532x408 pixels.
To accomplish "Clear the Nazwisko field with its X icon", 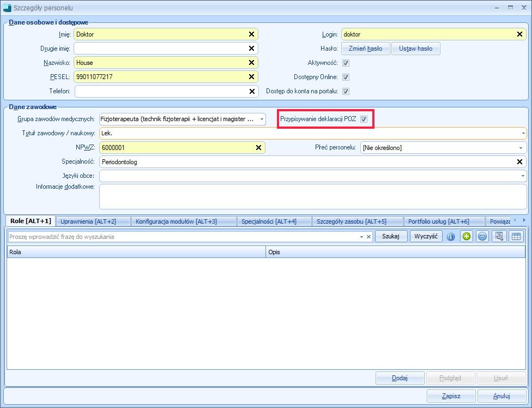I will 251,63.
